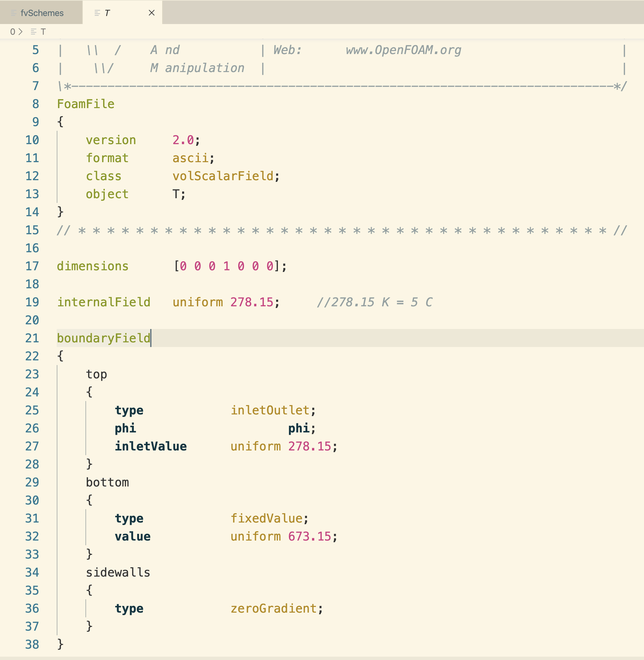Click the internalField keyword
This screenshot has width=644, height=660.
pos(103,302)
